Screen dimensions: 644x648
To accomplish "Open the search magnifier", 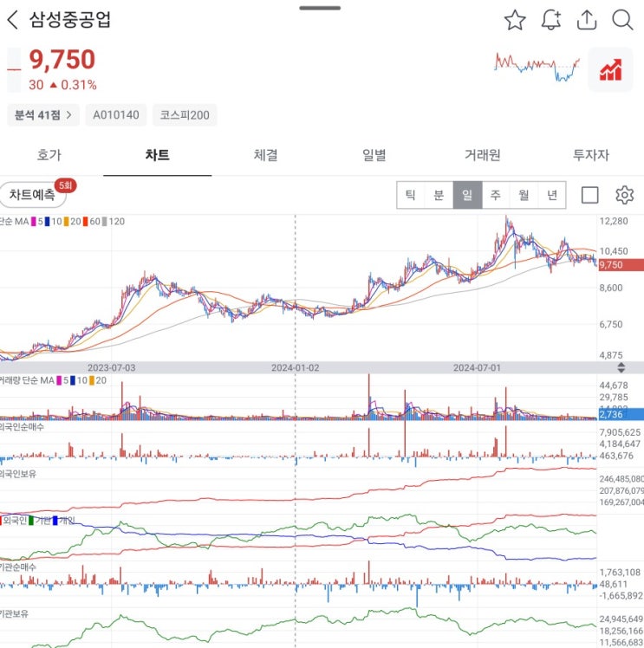I will 622,20.
